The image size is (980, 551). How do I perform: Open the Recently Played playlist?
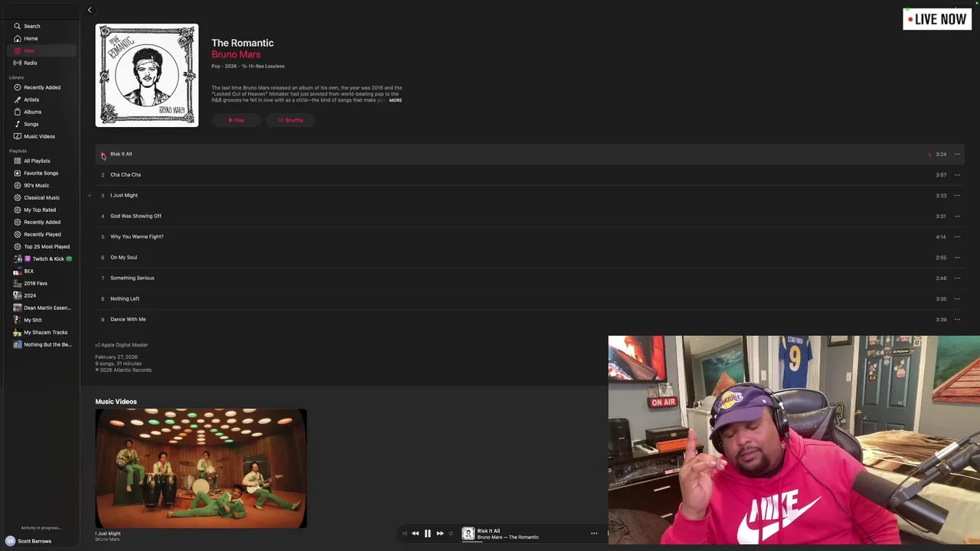coord(42,234)
